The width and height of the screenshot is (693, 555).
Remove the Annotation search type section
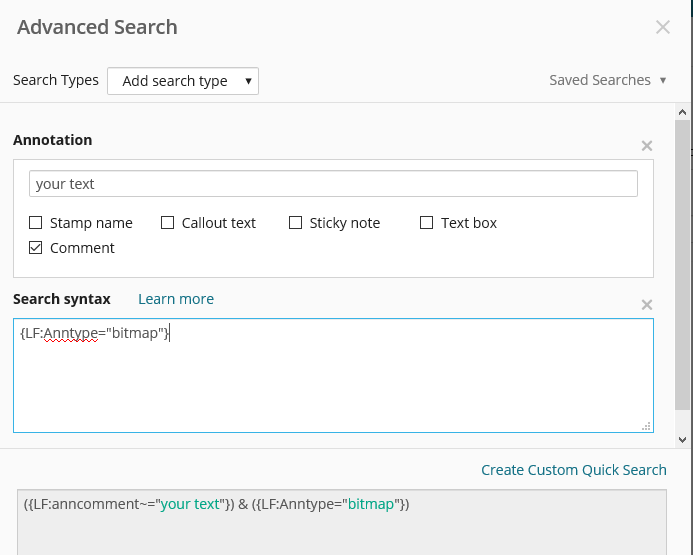click(647, 146)
